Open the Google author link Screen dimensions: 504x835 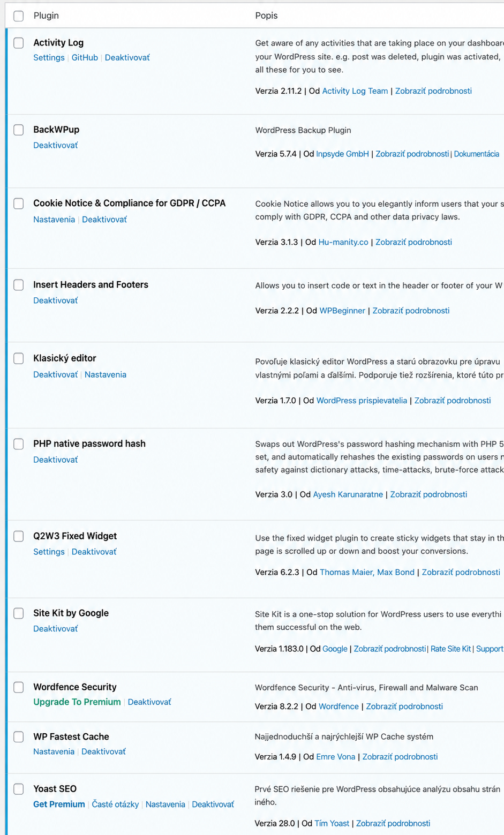335,649
